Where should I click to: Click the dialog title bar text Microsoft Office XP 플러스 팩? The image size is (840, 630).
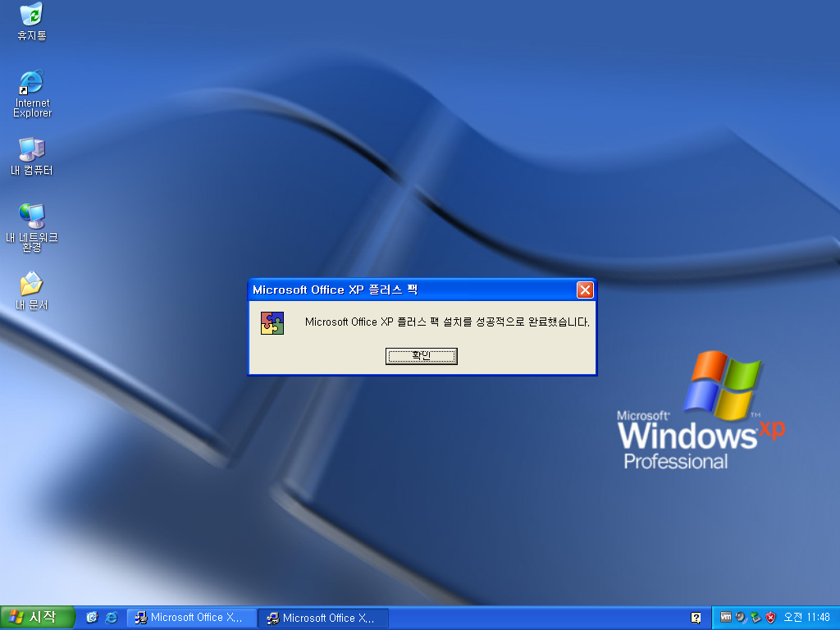335,290
